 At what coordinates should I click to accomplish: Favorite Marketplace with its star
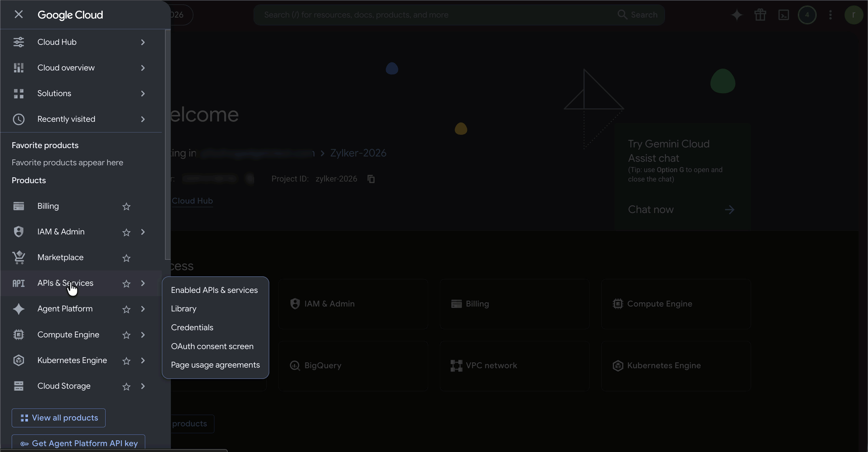126,258
